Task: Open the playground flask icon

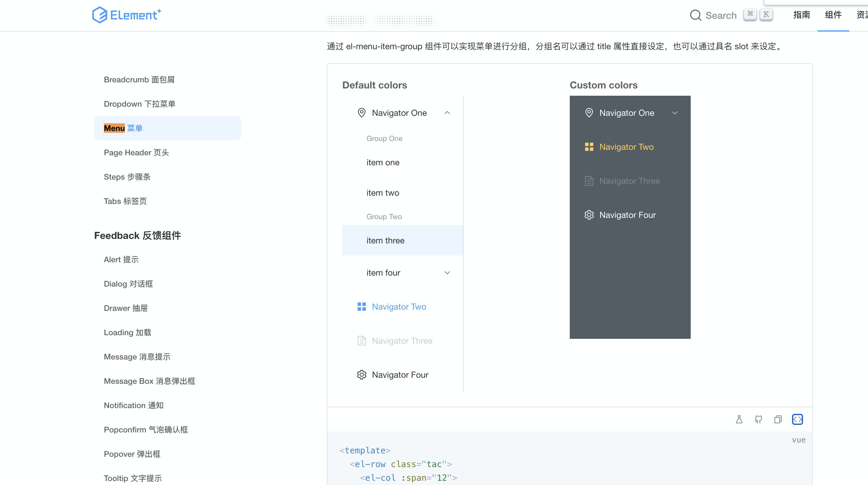Action: (x=739, y=419)
